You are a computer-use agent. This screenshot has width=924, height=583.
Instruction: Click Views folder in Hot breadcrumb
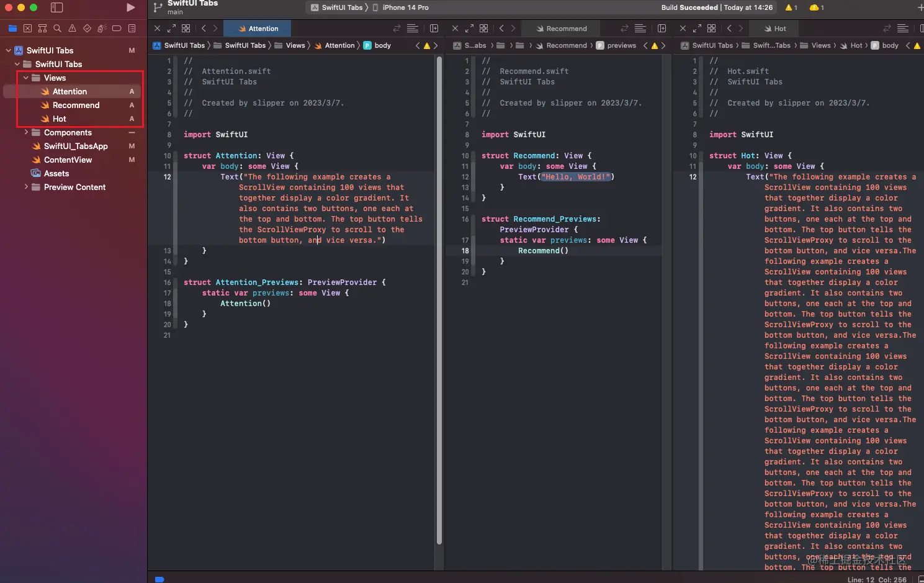(x=815, y=45)
